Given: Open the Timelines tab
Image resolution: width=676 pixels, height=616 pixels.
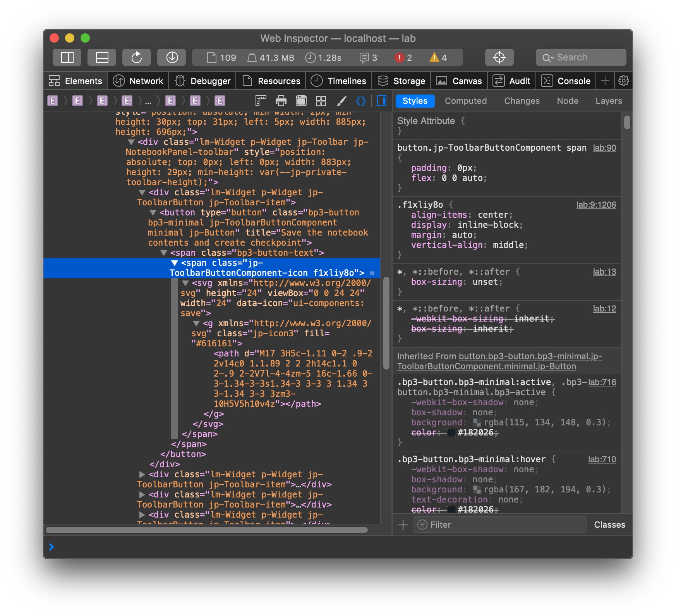Looking at the screenshot, I should pos(339,81).
